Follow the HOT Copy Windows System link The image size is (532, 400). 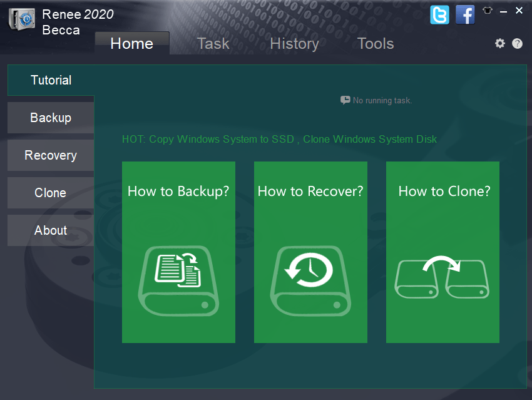[x=279, y=140]
